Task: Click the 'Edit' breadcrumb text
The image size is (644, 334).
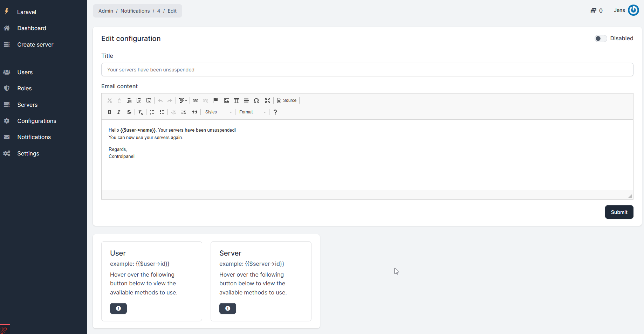Action: tap(172, 11)
